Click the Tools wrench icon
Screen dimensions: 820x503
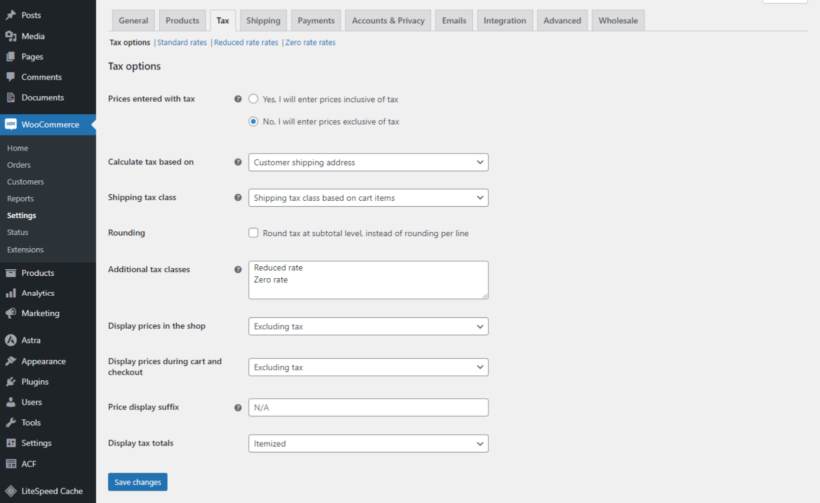[10, 422]
